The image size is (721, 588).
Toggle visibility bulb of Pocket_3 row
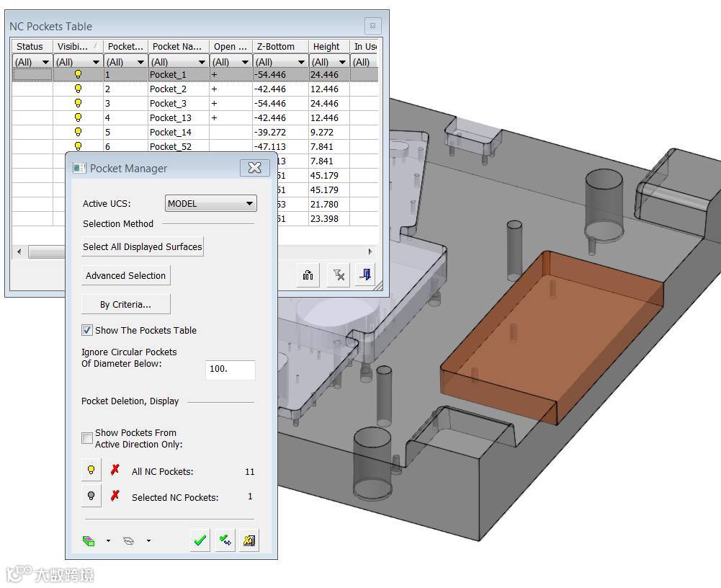(79, 102)
